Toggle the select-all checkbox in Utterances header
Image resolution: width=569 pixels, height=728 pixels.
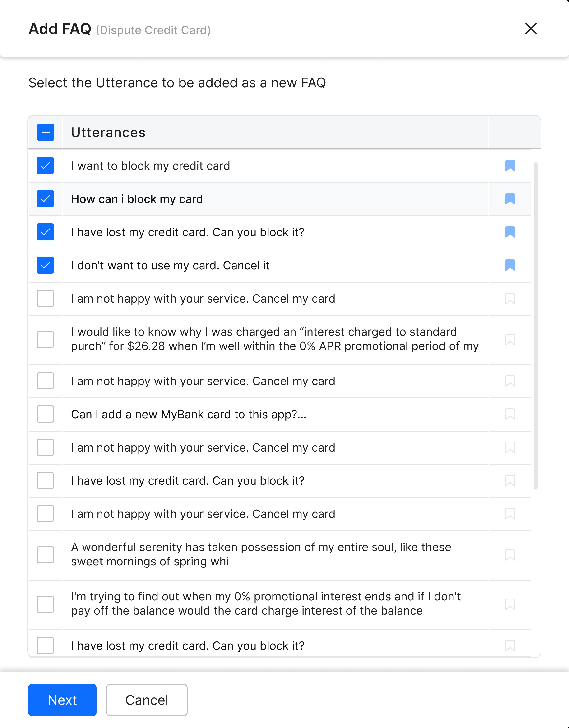coord(46,132)
